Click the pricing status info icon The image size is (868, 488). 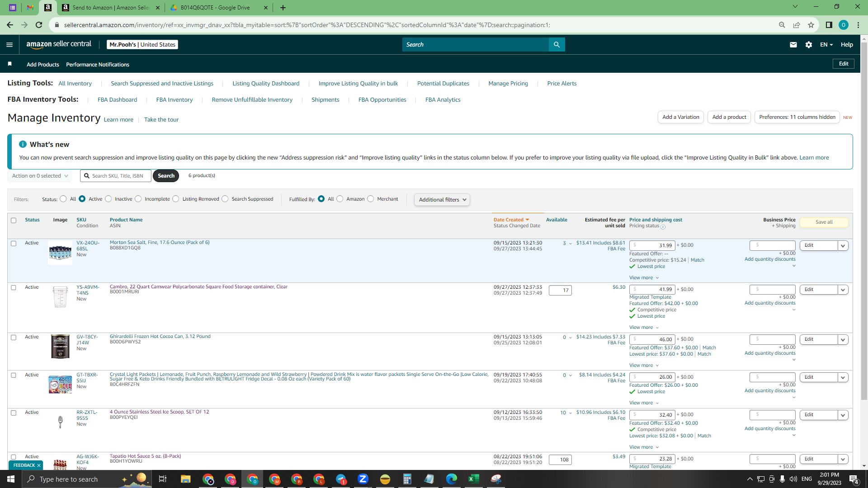coord(663,227)
